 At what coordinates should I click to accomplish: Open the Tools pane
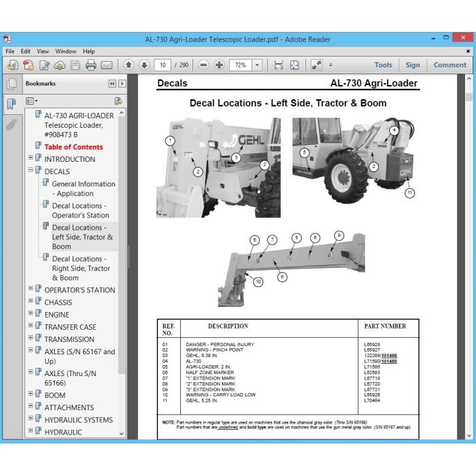coord(383,65)
